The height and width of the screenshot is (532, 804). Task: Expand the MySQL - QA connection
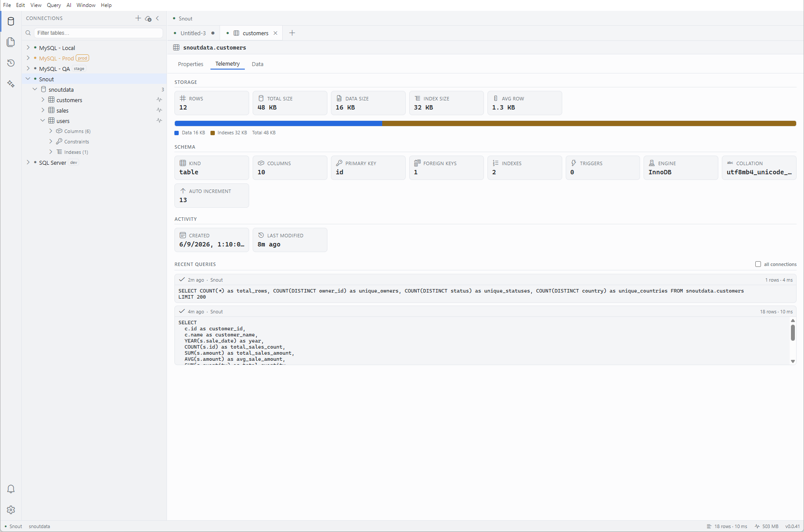28,69
